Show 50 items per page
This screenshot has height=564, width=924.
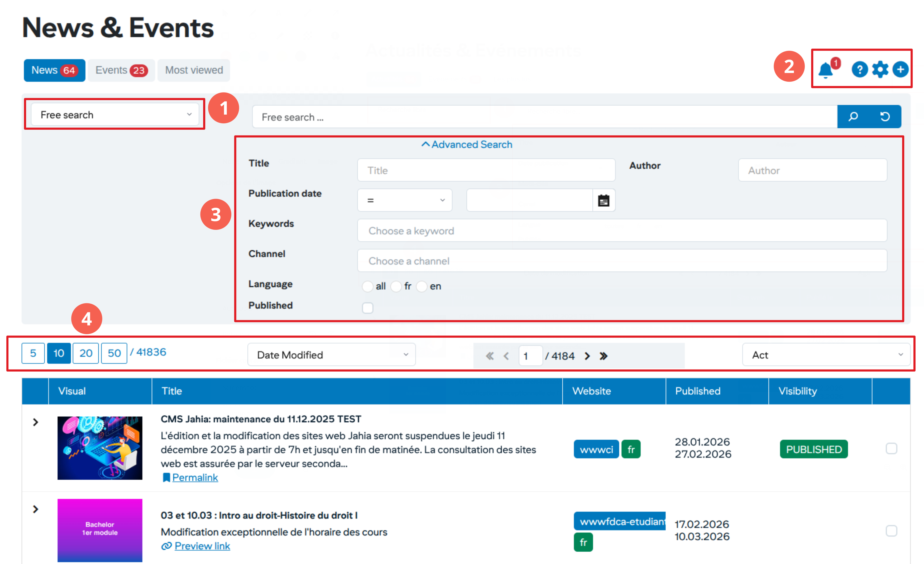pyautogui.click(x=114, y=353)
